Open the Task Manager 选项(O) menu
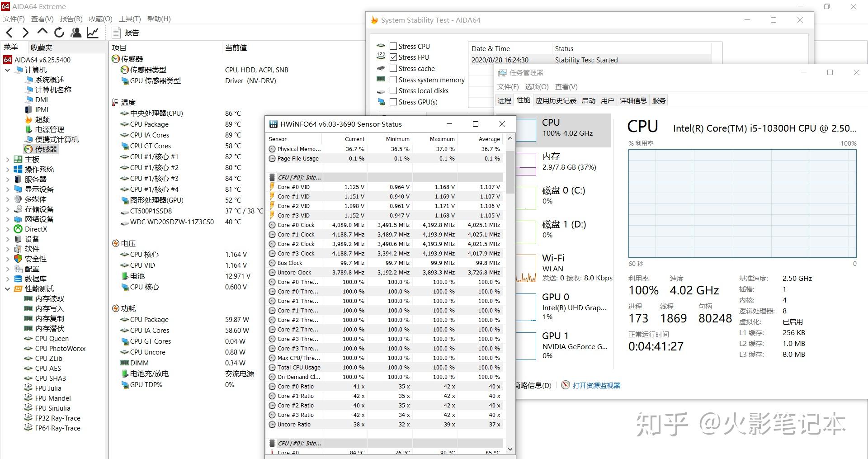This screenshot has width=868, height=459. click(537, 86)
